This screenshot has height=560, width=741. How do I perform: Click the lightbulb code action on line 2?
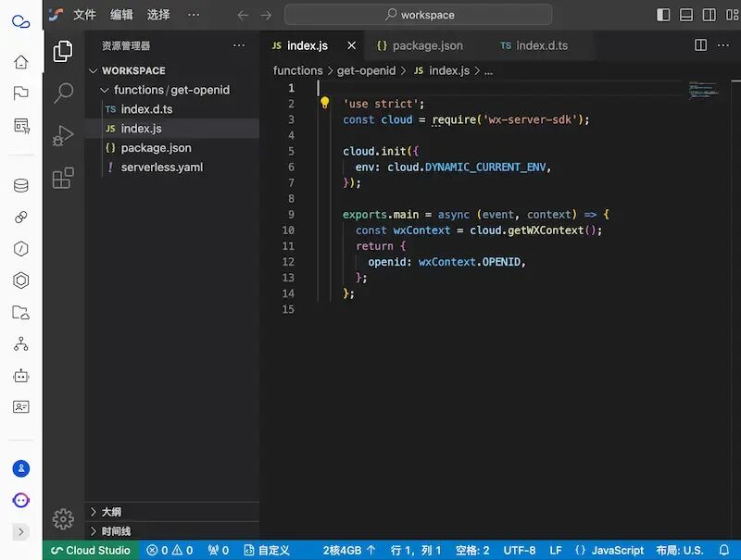pos(325,103)
